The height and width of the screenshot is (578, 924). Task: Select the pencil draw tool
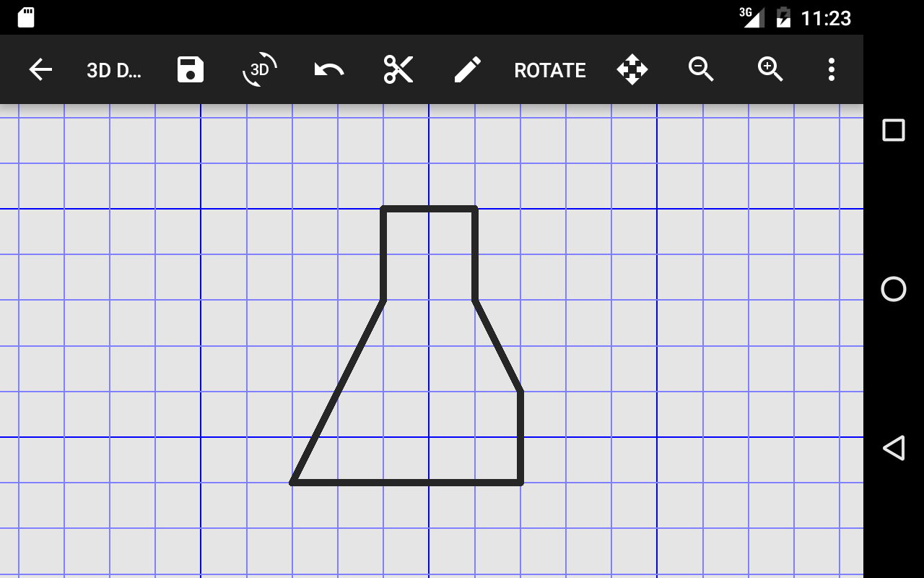(x=468, y=69)
